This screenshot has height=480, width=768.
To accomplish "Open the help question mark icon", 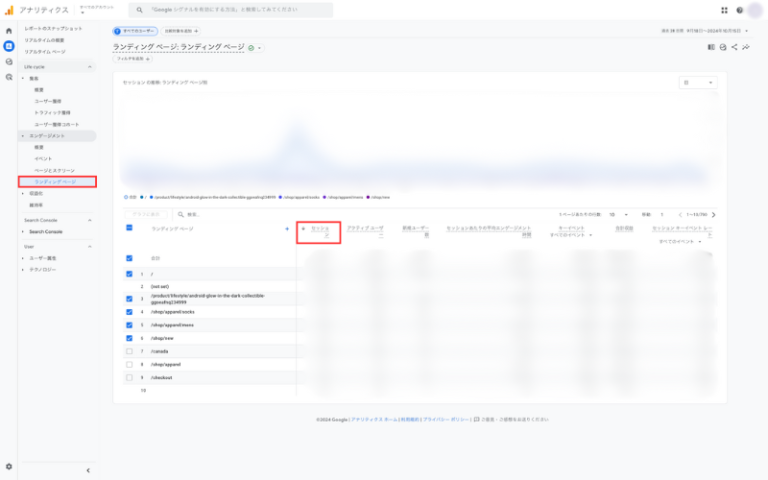I will [x=739, y=10].
